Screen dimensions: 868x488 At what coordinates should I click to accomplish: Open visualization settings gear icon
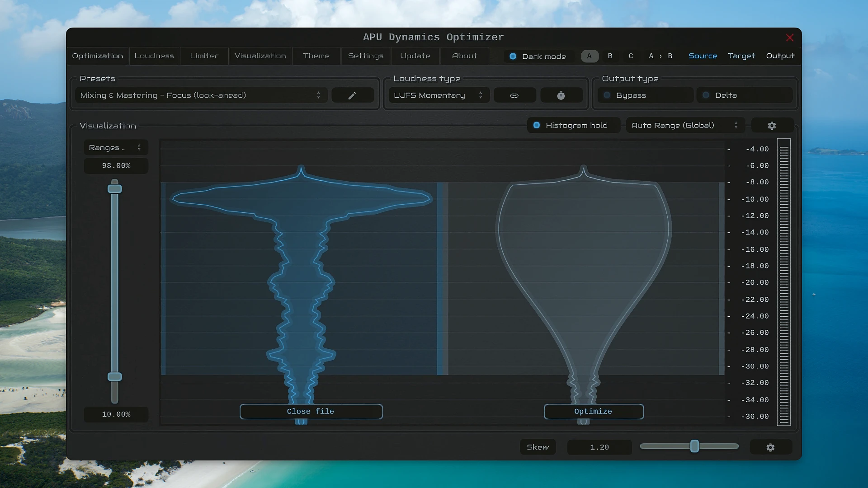coord(772,126)
